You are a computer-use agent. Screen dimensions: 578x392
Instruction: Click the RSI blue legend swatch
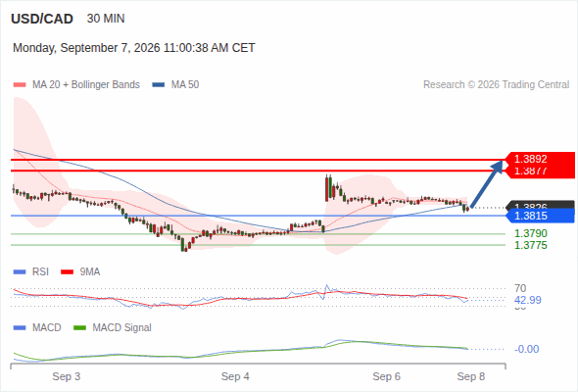click(x=20, y=272)
